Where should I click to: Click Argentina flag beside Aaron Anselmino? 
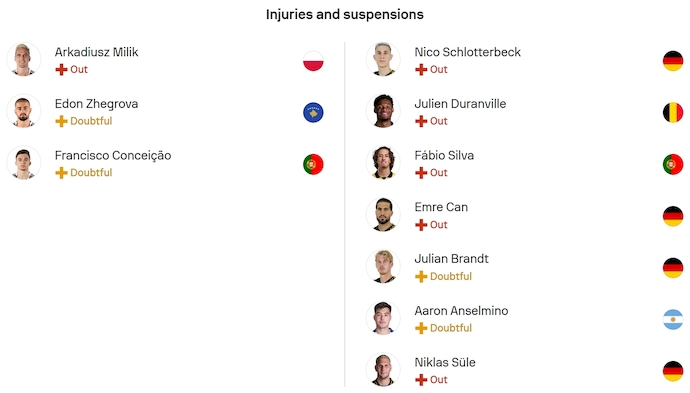[673, 319]
